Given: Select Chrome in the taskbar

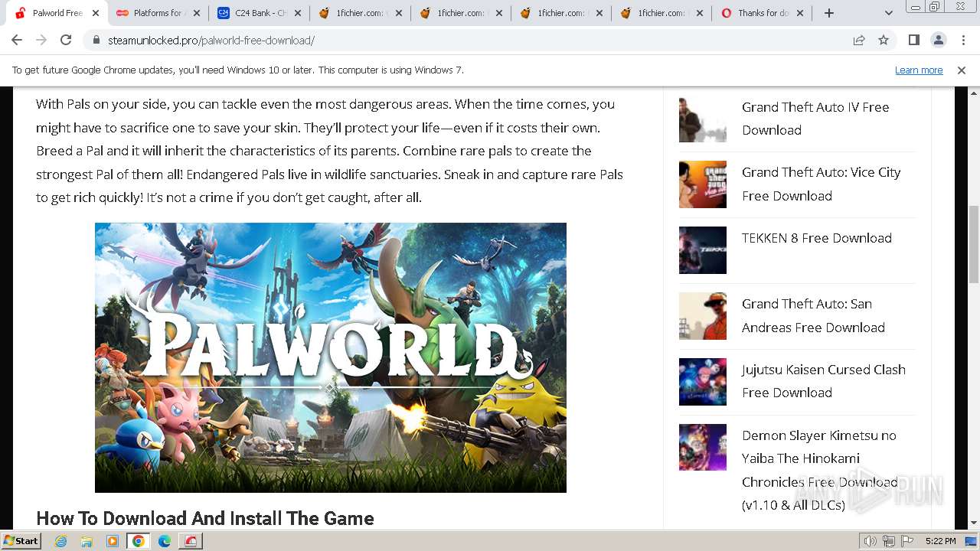Looking at the screenshot, I should [x=139, y=541].
